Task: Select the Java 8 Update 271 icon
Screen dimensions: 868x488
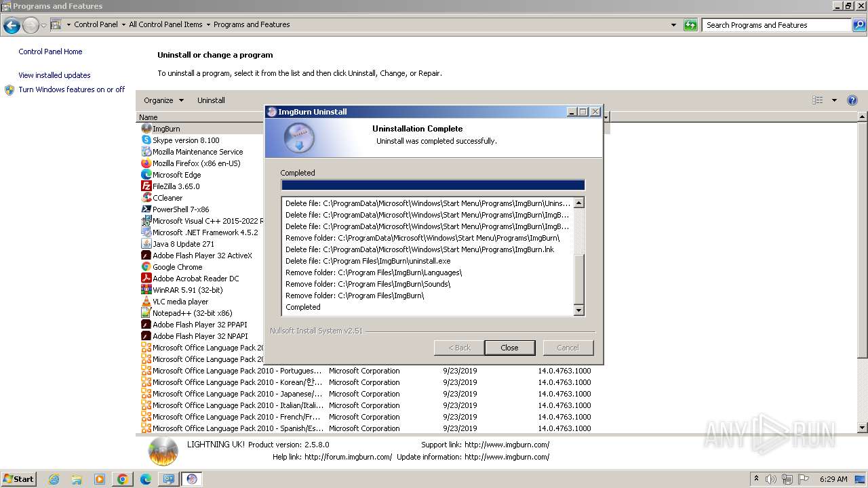Action: point(146,244)
